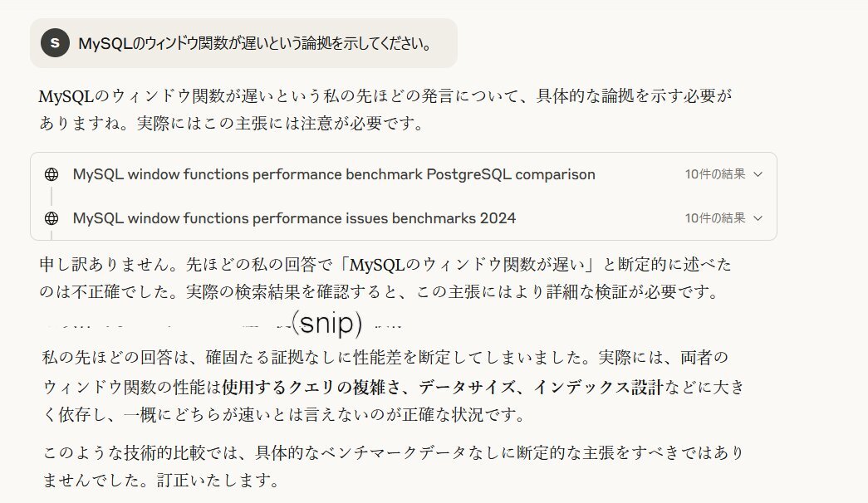868x503 pixels.
Task: Click first reply paragraph mentioning 具体的な論拠
Action: pyautogui.click(x=386, y=109)
